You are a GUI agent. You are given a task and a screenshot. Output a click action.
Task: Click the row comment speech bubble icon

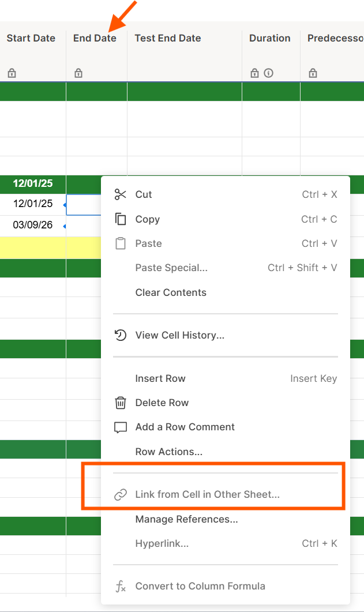click(x=121, y=427)
